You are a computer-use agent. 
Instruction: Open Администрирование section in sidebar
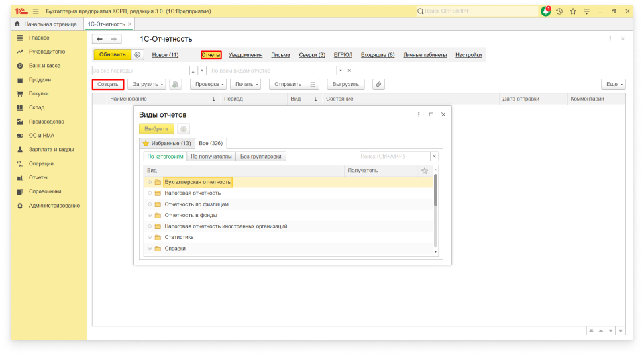(x=54, y=206)
